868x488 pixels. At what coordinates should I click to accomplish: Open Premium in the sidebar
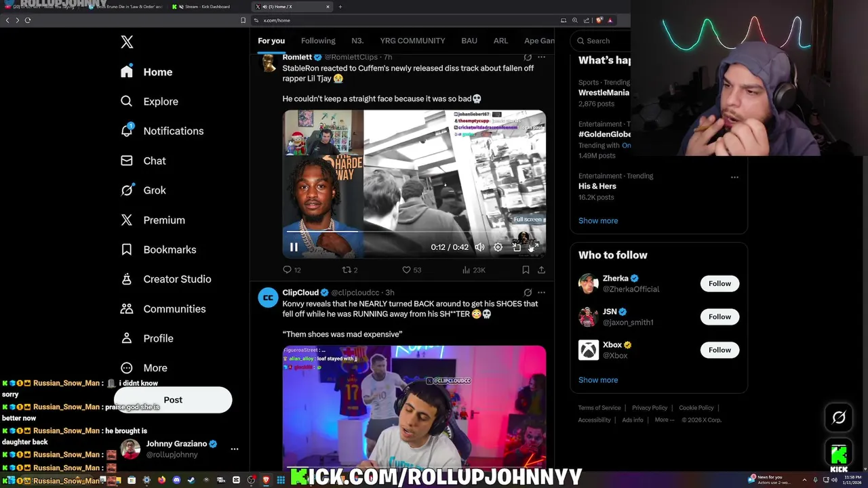(153, 220)
